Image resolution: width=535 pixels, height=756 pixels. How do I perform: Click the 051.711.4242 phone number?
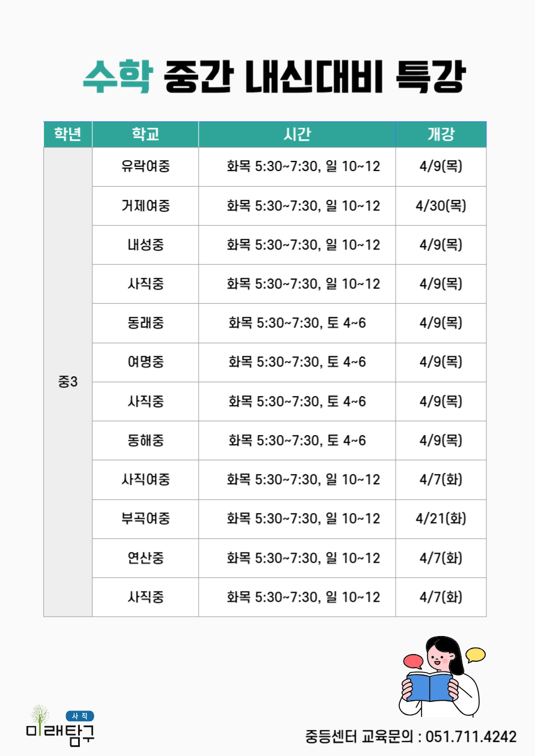[x=471, y=736]
